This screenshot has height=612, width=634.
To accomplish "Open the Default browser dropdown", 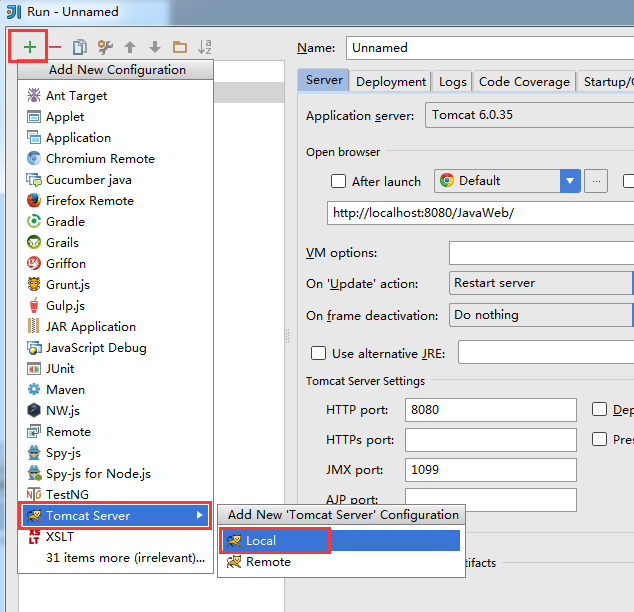I will (x=570, y=181).
